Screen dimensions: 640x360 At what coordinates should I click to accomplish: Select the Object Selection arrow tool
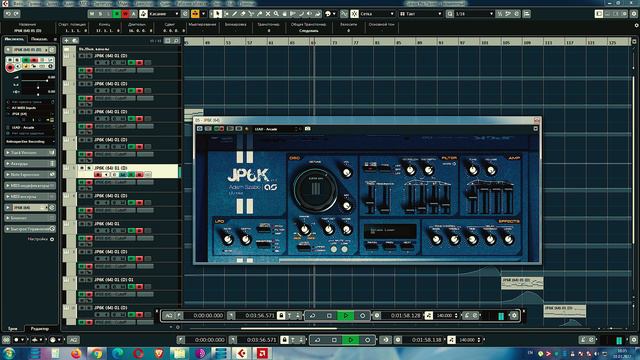[x=218, y=14]
